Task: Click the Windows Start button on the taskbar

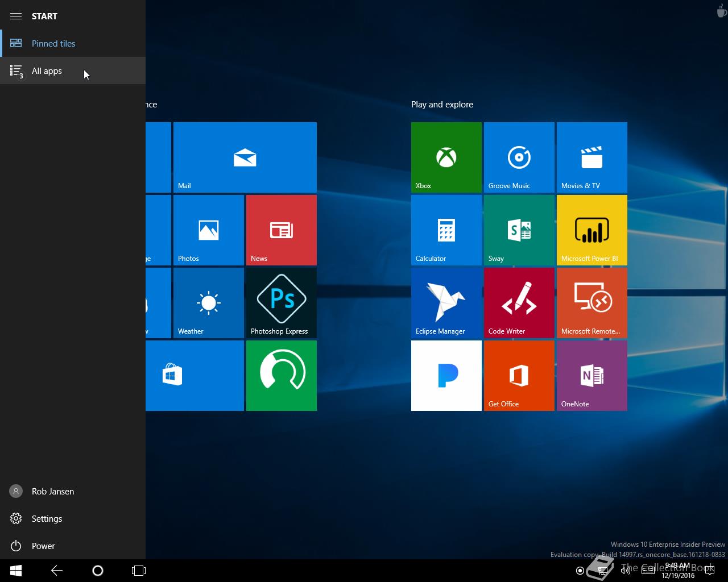Action: tap(16, 571)
